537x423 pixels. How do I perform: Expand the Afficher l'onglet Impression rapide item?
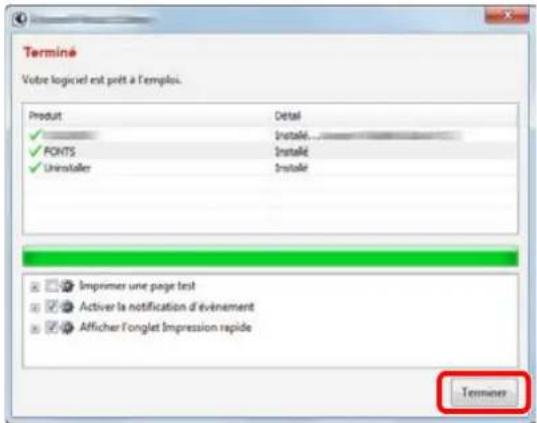pyautogui.click(x=35, y=329)
